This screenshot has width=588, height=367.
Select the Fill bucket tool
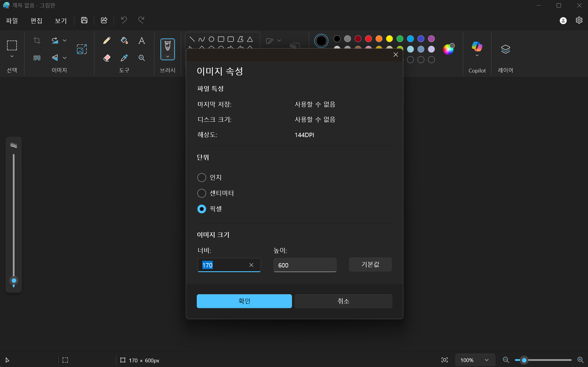click(x=124, y=40)
